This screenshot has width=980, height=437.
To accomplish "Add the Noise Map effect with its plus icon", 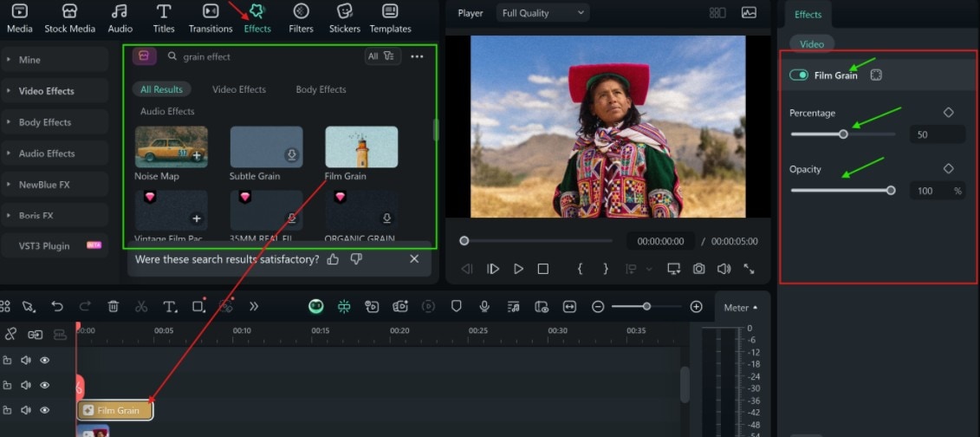I will 197,156.
